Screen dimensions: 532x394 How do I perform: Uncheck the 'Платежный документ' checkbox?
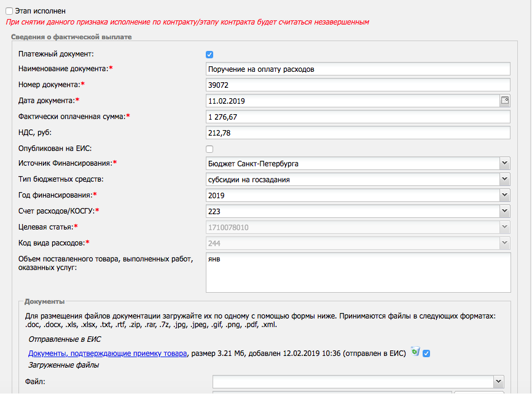tap(209, 55)
